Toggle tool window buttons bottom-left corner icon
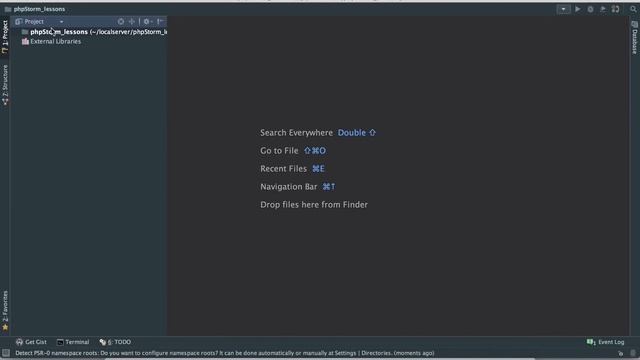 pos(6,353)
